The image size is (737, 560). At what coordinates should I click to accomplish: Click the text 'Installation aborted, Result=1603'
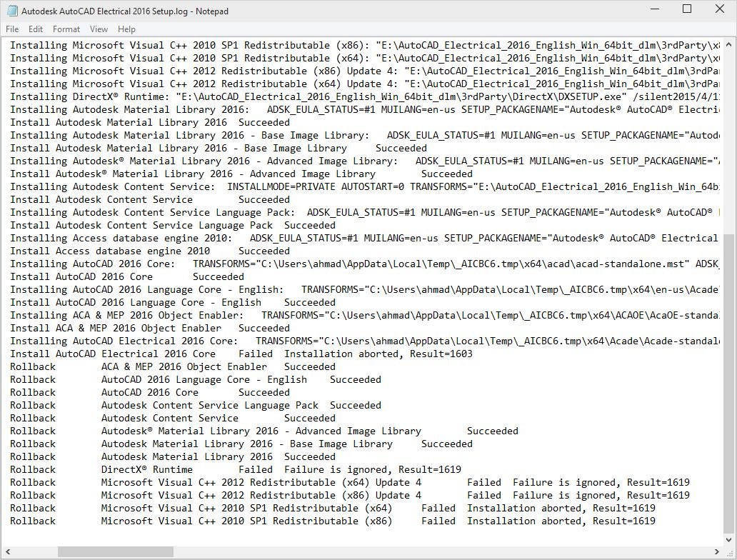click(378, 354)
